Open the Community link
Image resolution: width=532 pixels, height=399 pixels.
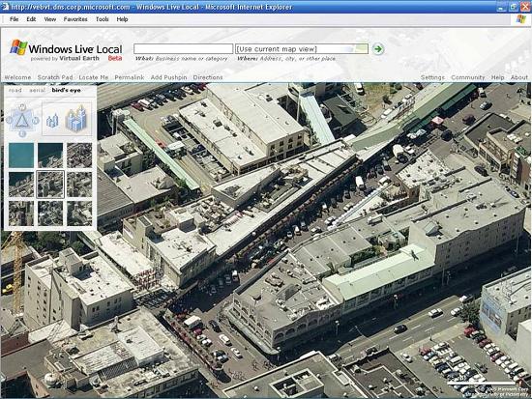(x=468, y=77)
